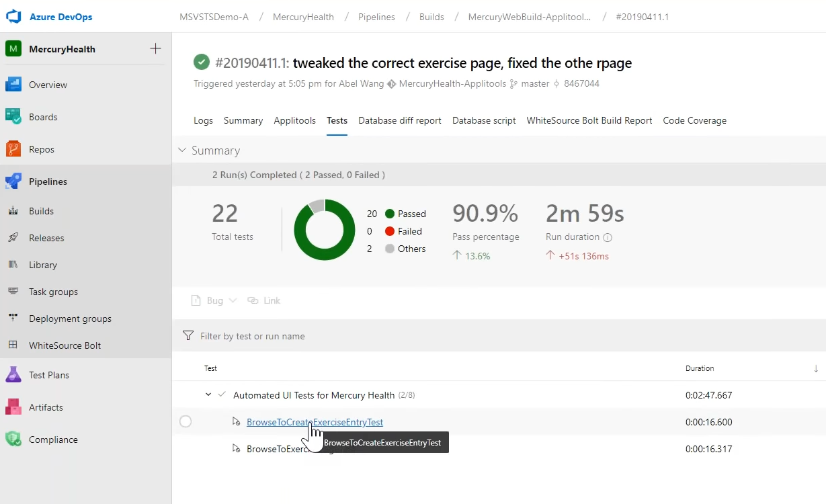
Task: Click the Azure DevOps logo icon
Action: tap(14, 17)
